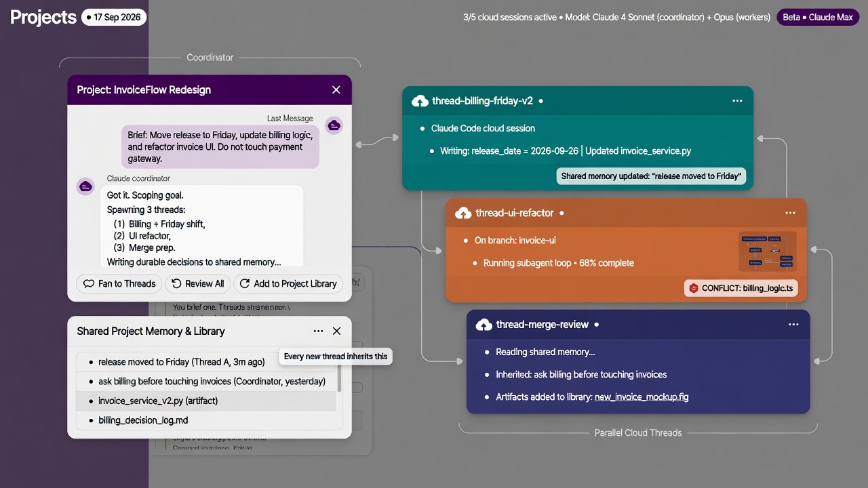Click 'Reading shared memory...' line

(x=545, y=352)
